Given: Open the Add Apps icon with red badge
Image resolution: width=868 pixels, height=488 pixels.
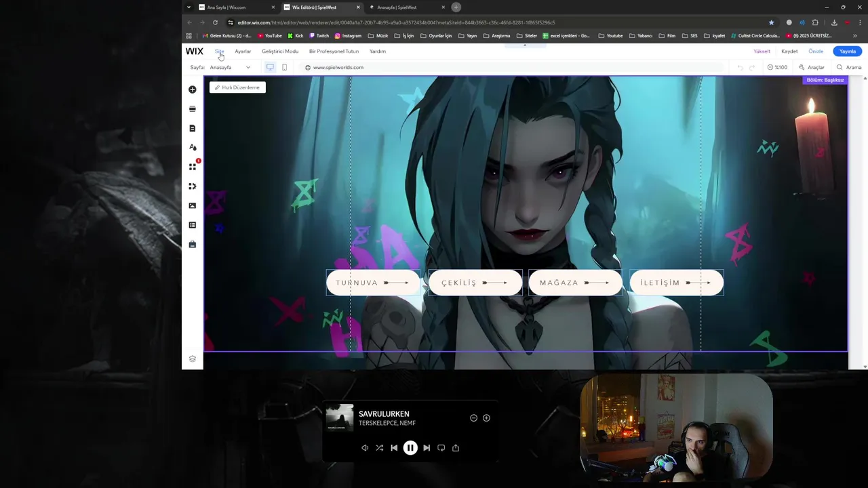Looking at the screenshot, I should (x=193, y=167).
